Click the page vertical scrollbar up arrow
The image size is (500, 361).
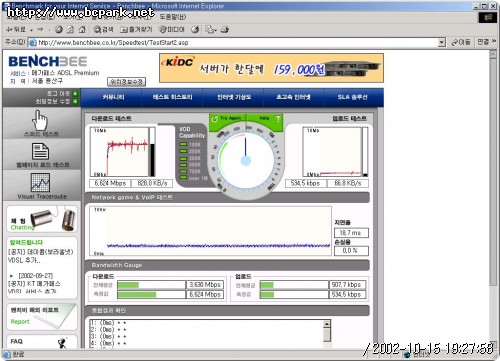[x=493, y=54]
